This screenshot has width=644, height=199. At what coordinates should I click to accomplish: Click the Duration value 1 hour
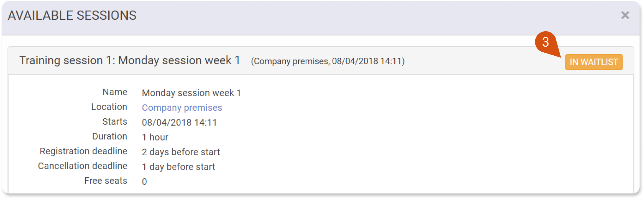[155, 137]
